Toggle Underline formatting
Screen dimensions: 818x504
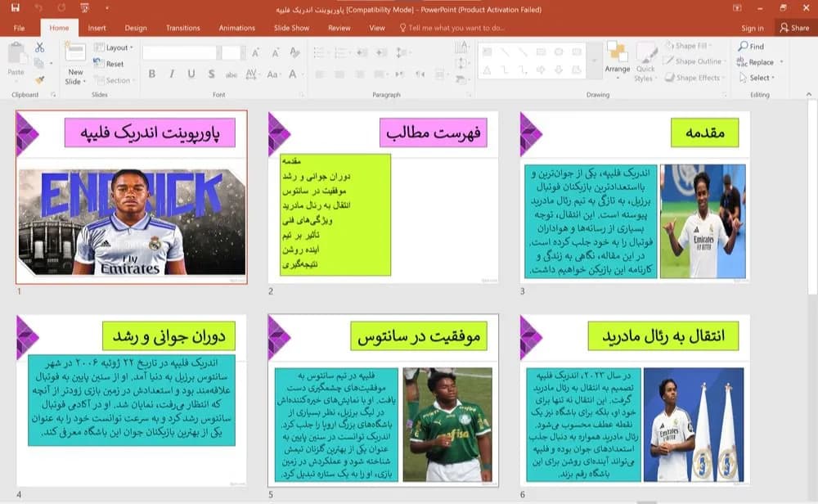click(191, 74)
